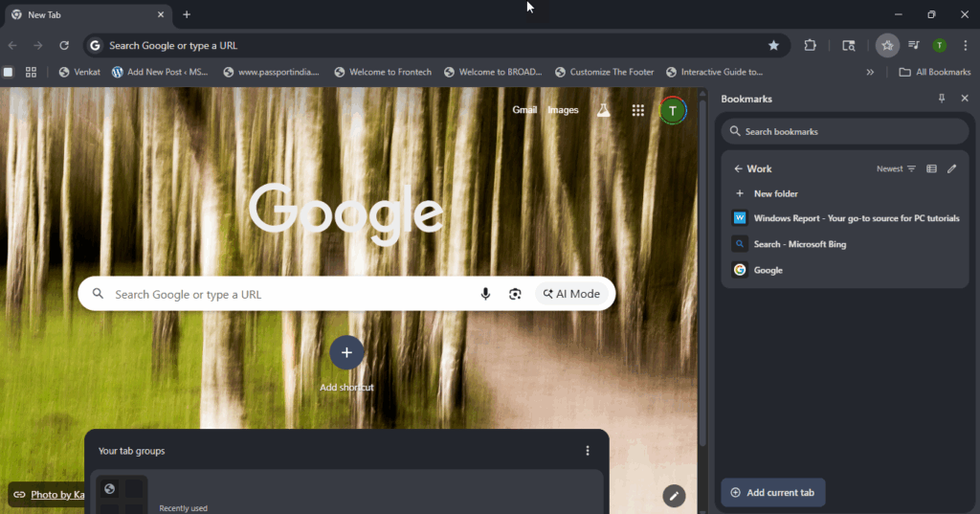This screenshot has width=980, height=514.
Task: Go back from the Work folder
Action: [738, 168]
